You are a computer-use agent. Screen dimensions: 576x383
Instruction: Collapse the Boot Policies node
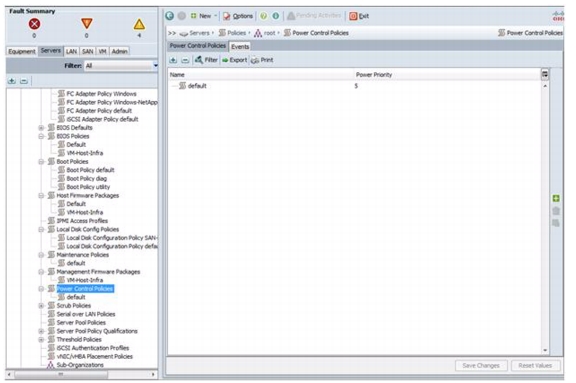(x=41, y=162)
